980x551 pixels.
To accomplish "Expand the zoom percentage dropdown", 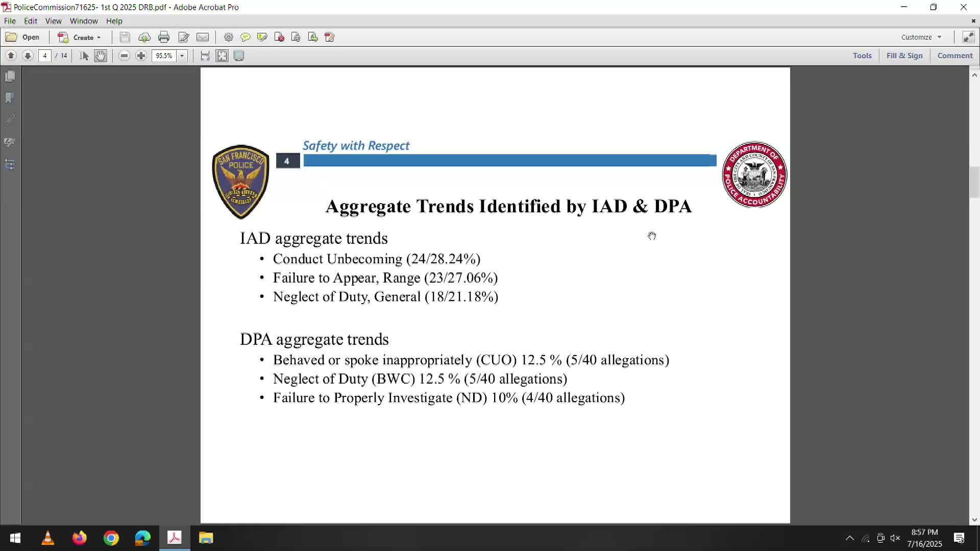I will click(x=182, y=56).
